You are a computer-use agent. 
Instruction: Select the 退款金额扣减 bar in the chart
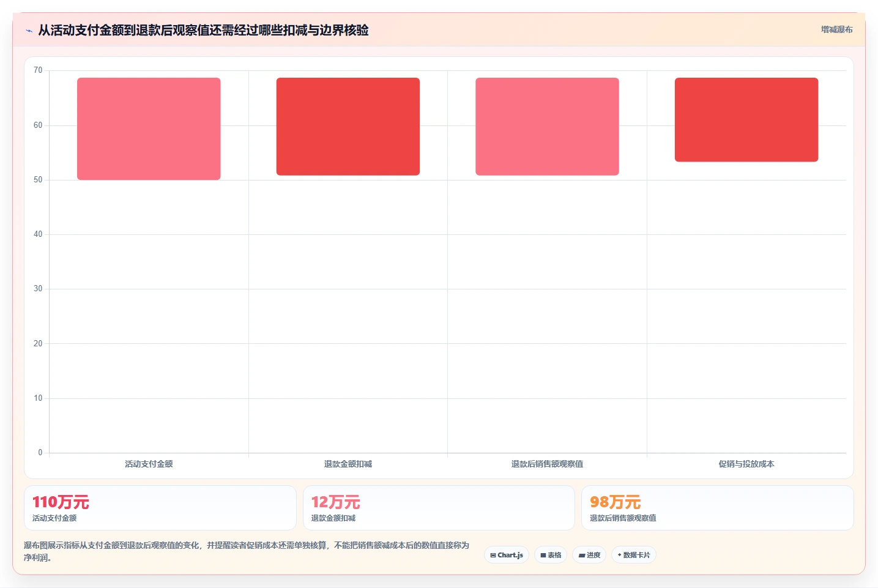(x=348, y=127)
